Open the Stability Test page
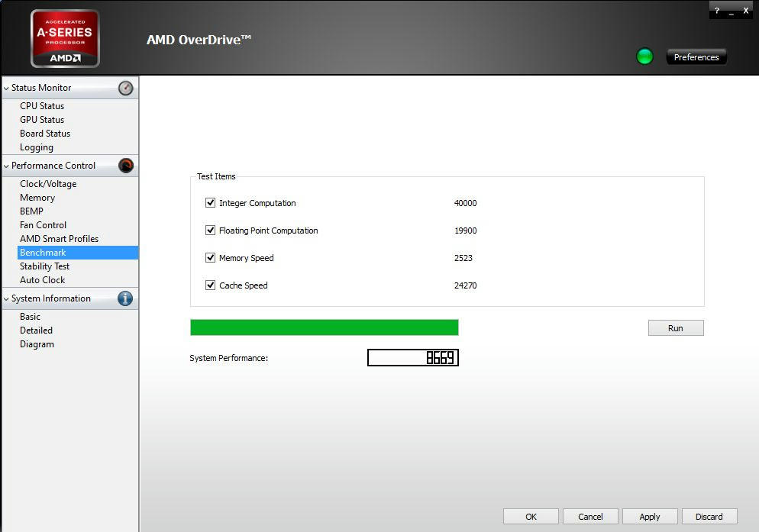 [44, 266]
